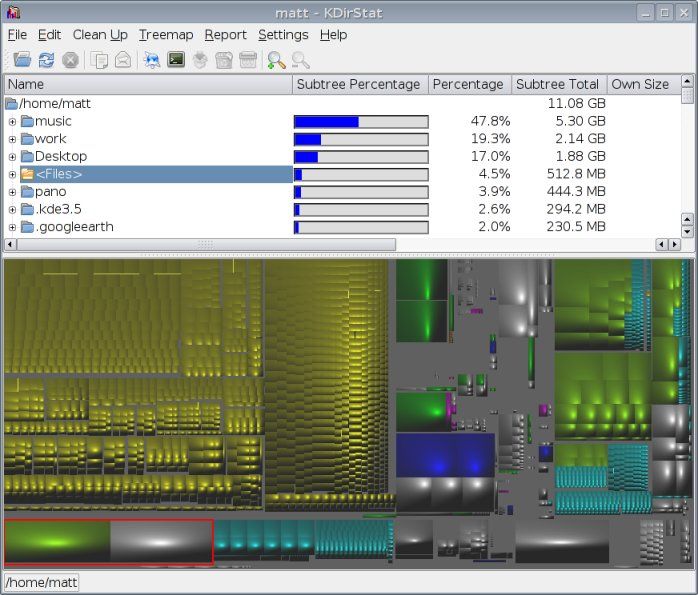The image size is (698, 595).
Task: Click the orange <Files> folder icon
Action: coord(28,174)
